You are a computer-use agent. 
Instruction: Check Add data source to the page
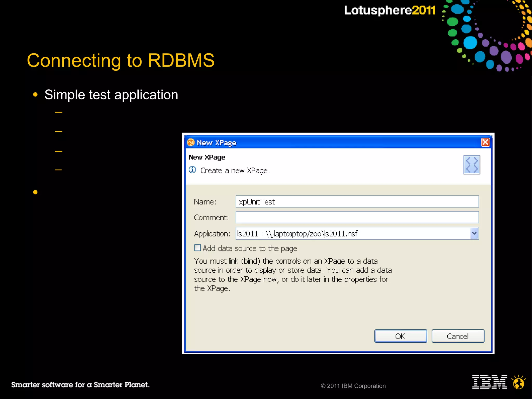pyautogui.click(x=197, y=248)
